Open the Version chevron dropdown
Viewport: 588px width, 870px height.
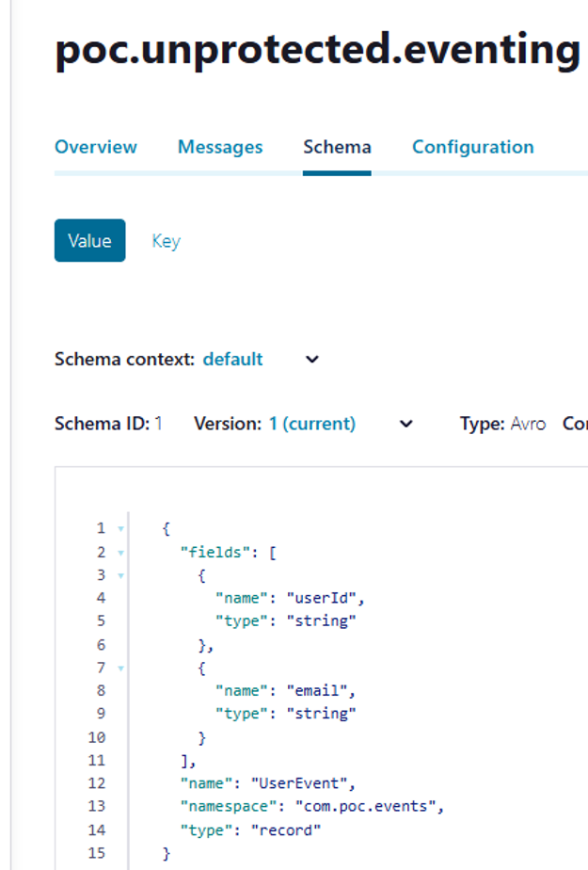406,424
